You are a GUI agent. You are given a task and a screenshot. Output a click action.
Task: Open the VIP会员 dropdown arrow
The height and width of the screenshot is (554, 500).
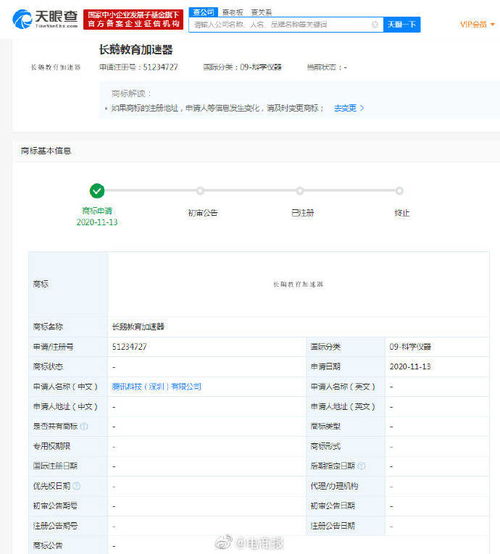pos(493,24)
